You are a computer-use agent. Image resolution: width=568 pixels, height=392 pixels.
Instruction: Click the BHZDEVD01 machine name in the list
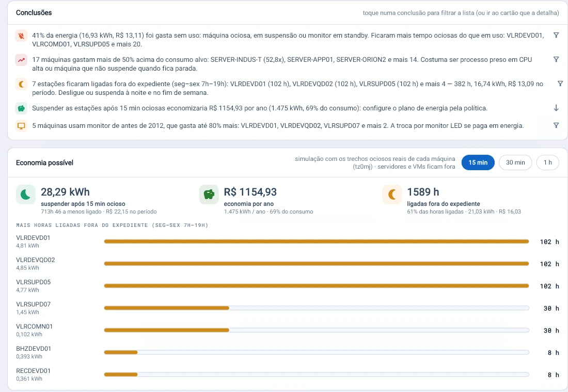34,349
